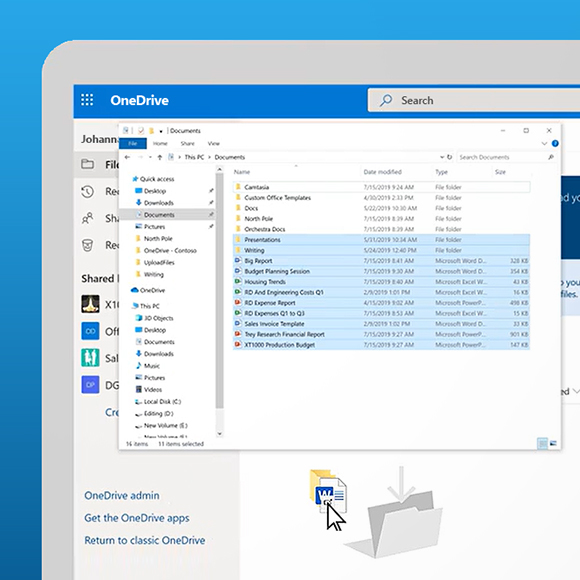Click Get the OneDrive apps link

click(137, 518)
